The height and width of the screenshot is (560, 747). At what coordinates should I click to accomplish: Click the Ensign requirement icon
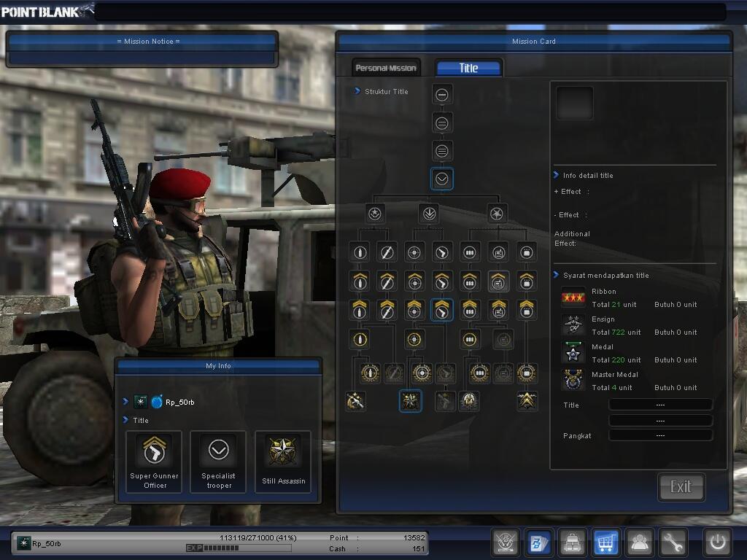coord(573,325)
